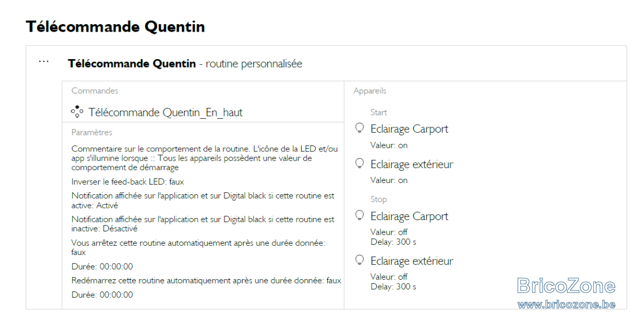Click the Delay 300 s value under Stop Eclairage Carport
Viewport: 644px width, 328px height.
click(393, 242)
